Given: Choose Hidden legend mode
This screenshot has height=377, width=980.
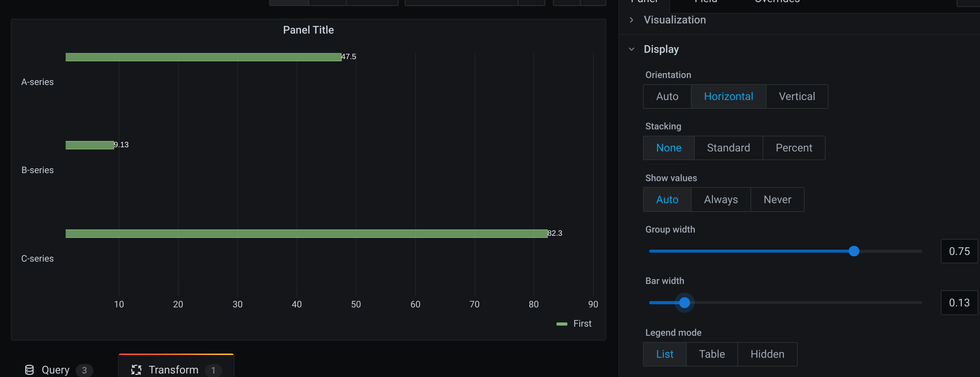Looking at the screenshot, I should (767, 354).
